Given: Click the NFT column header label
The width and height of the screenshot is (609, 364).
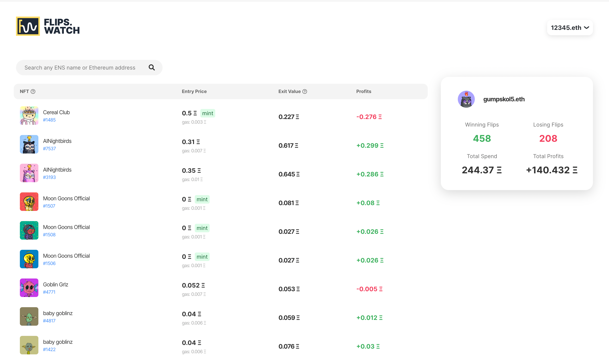Looking at the screenshot, I should point(24,91).
